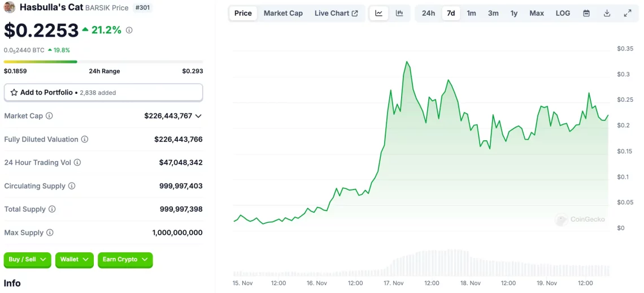Select the 1m time range
Viewport: 644px width, 293px height.
(x=471, y=13)
